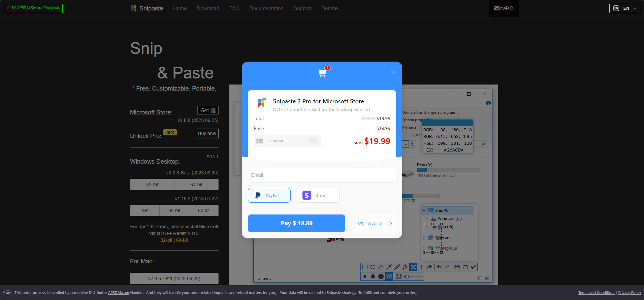Click the Data (D:) drive usage bar

point(448,170)
